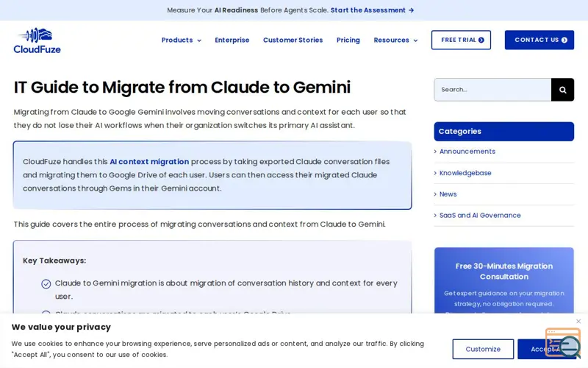Focus the Search input field
This screenshot has width=588, height=368.
(x=492, y=90)
